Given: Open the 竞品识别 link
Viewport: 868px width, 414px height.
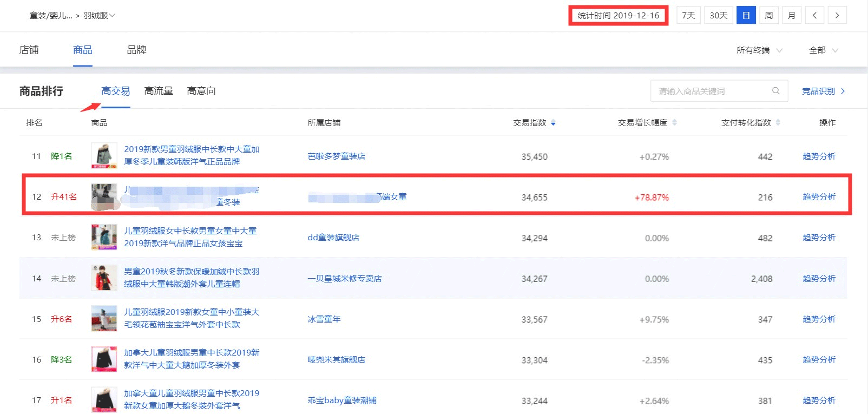Looking at the screenshot, I should 823,91.
